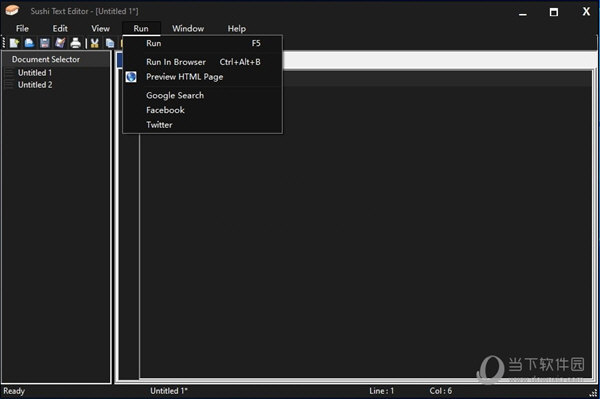Open the Window menu
Viewport: 600px width, 399px height.
(x=188, y=29)
